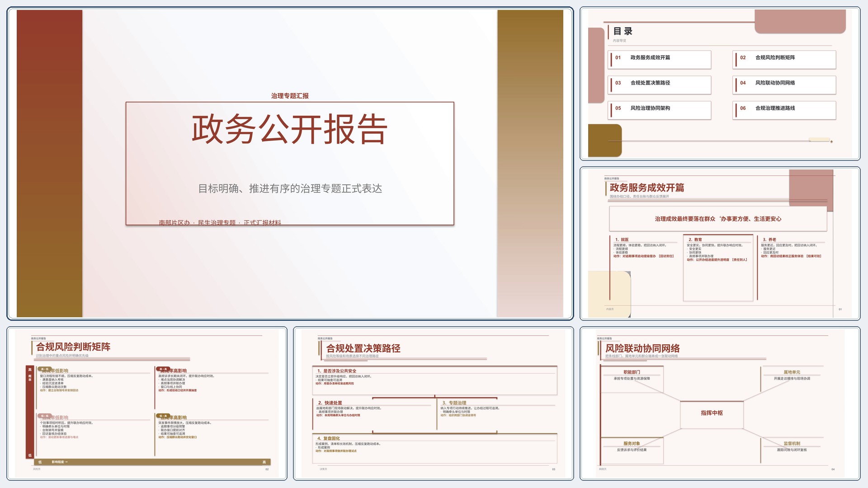This screenshot has height=488, width=868.
Task: Click the footer text 南部片区办 · 民生治理专题
Action: (x=197, y=222)
